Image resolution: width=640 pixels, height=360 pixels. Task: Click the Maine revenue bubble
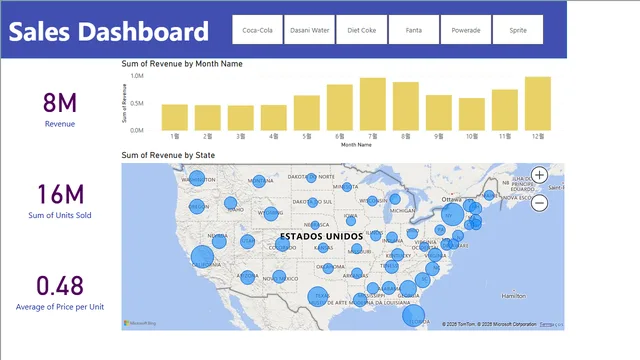(x=489, y=195)
